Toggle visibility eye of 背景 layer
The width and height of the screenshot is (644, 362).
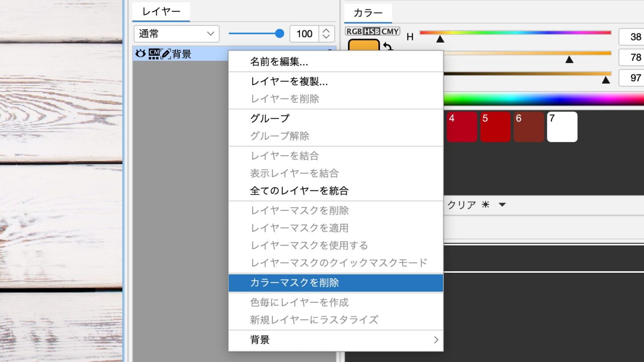(x=140, y=54)
